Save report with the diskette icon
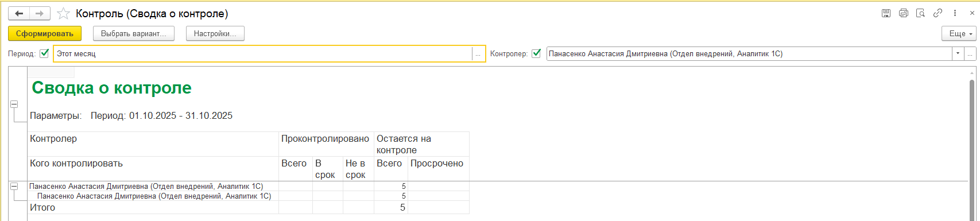Image resolution: width=980 pixels, height=221 pixels. click(902, 13)
